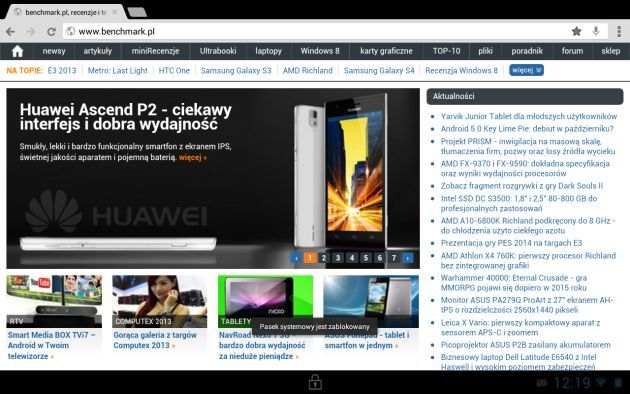This screenshot has width=630, height=394.
Task: Close the benchmark.pl browser tab
Action: [x=115, y=12]
